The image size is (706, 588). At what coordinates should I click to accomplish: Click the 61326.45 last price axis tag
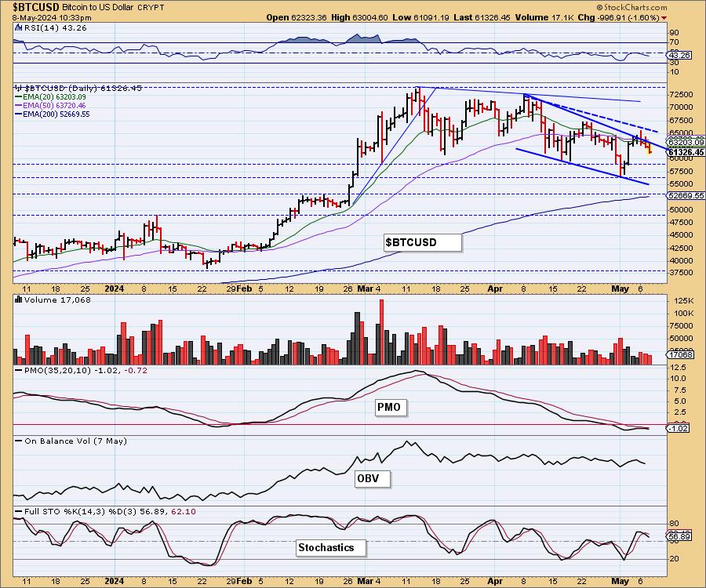pos(686,153)
